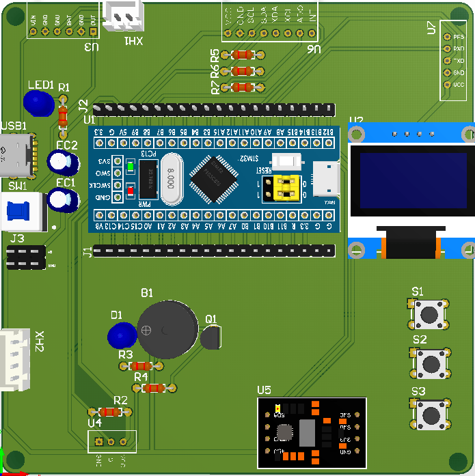Click the INT pad of U6
The image size is (475, 476).
pos(312,33)
